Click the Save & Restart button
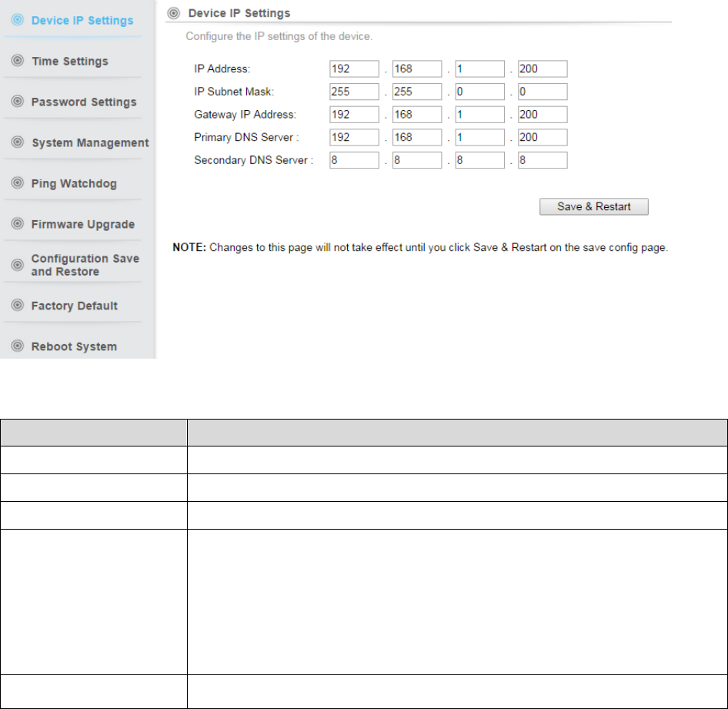 pos(594,206)
